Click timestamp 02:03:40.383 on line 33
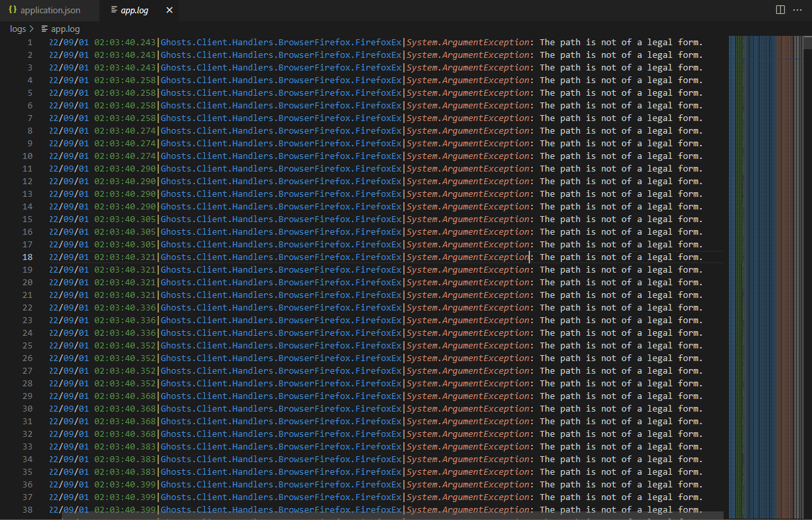The width and height of the screenshot is (812, 520). [x=125, y=447]
